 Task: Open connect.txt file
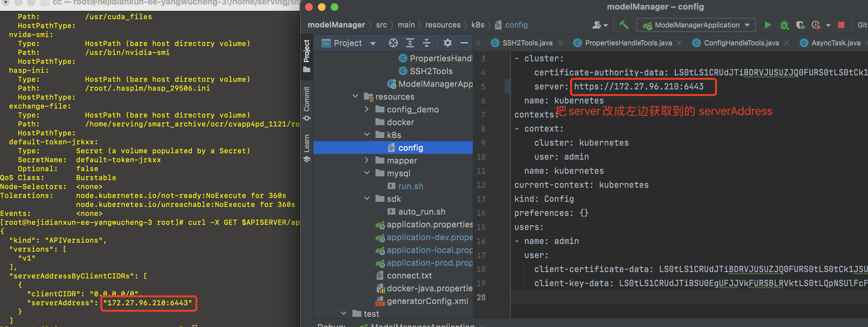[404, 276]
